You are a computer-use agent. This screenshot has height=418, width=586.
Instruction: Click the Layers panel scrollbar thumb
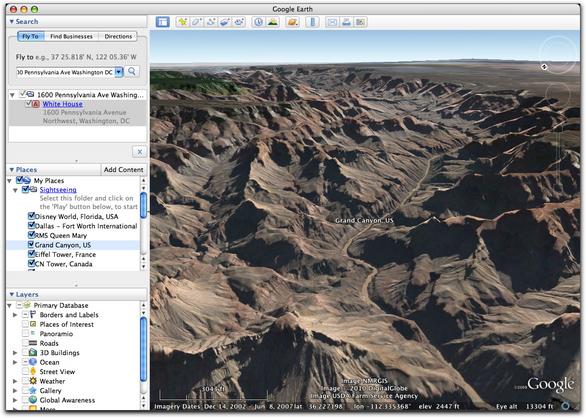[143, 349]
